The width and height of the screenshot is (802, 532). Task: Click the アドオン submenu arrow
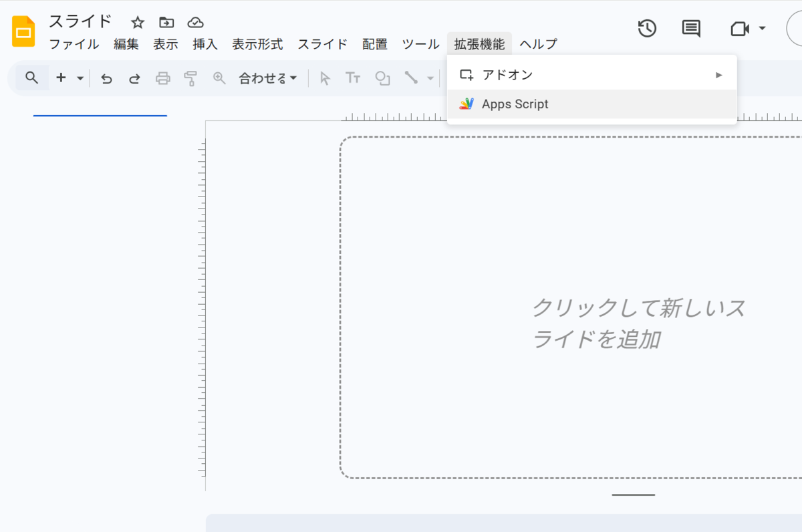(719, 75)
